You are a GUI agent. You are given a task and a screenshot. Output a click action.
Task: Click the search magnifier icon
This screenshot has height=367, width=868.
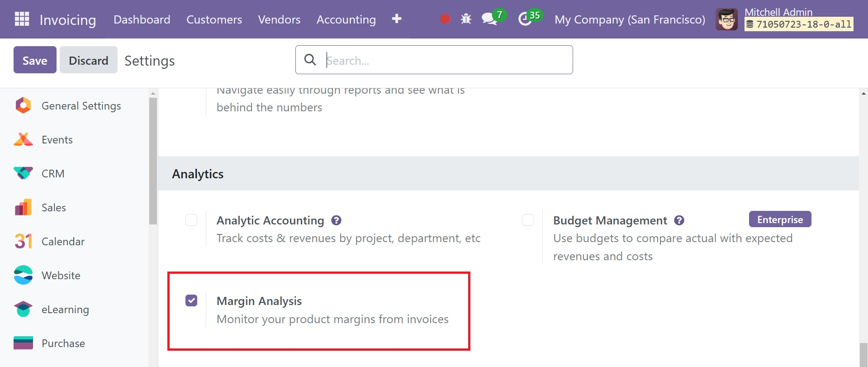pos(310,59)
